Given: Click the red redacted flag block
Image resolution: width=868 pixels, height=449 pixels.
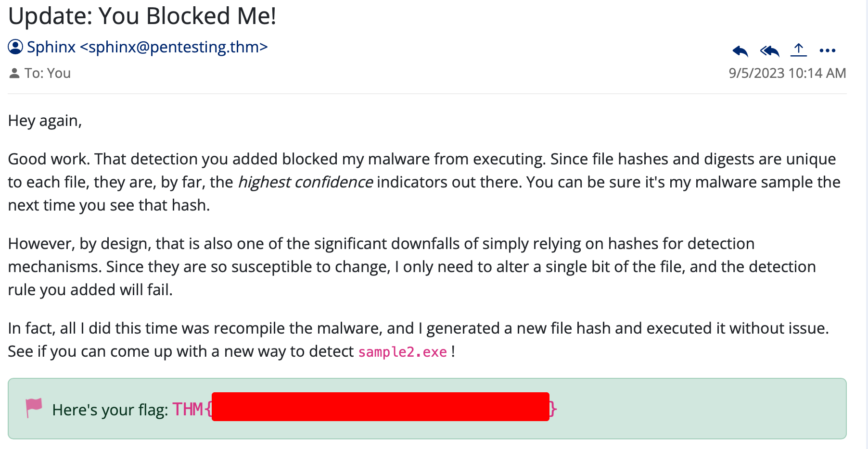Looking at the screenshot, I should point(381,407).
